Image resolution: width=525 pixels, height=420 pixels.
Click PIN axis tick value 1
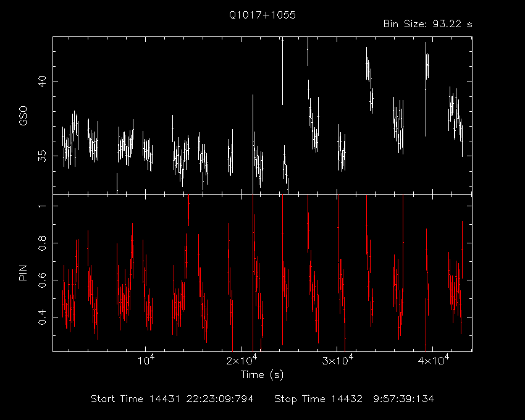click(x=43, y=205)
